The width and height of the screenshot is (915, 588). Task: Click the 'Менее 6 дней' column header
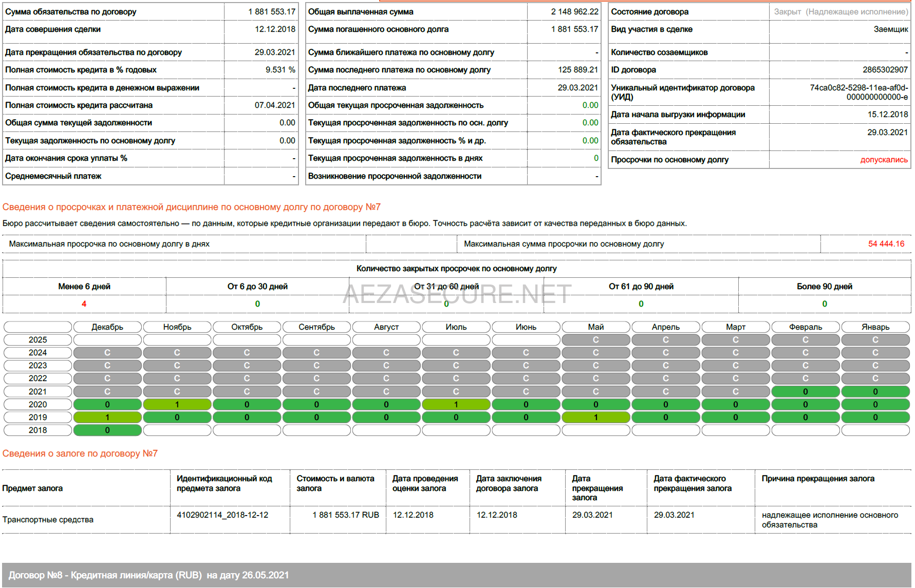[84, 287]
